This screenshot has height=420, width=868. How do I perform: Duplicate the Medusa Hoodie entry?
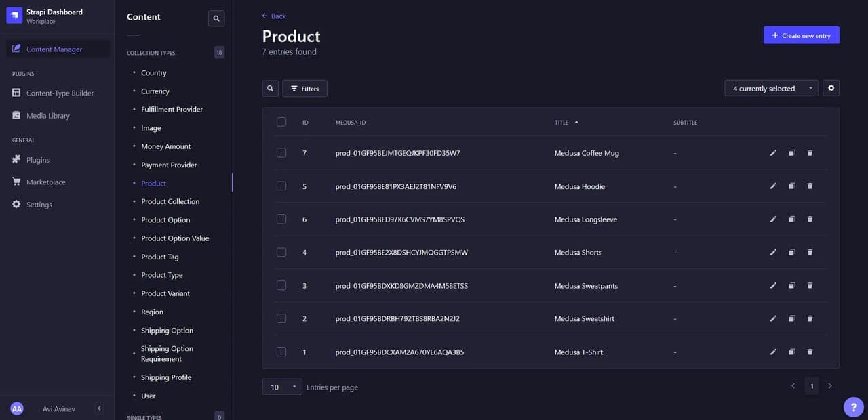coord(791,186)
